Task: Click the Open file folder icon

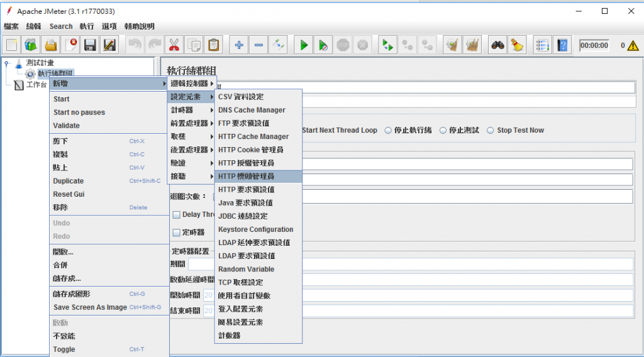Action: pyautogui.click(x=50, y=45)
